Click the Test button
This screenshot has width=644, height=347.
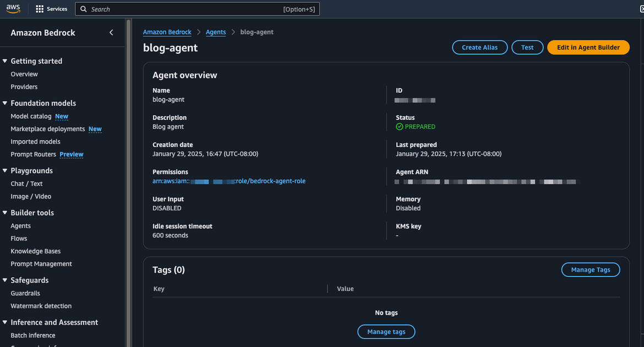[x=527, y=48]
